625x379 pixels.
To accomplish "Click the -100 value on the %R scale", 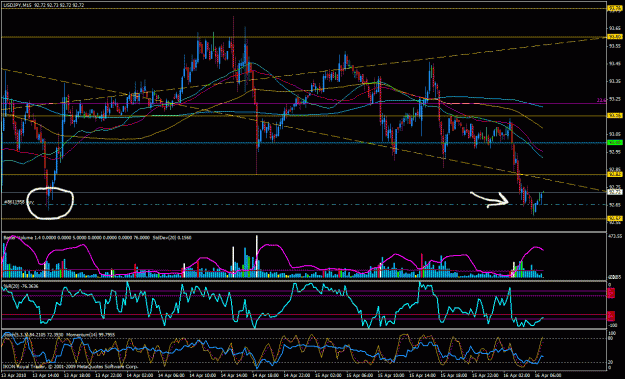I will click(613, 325).
